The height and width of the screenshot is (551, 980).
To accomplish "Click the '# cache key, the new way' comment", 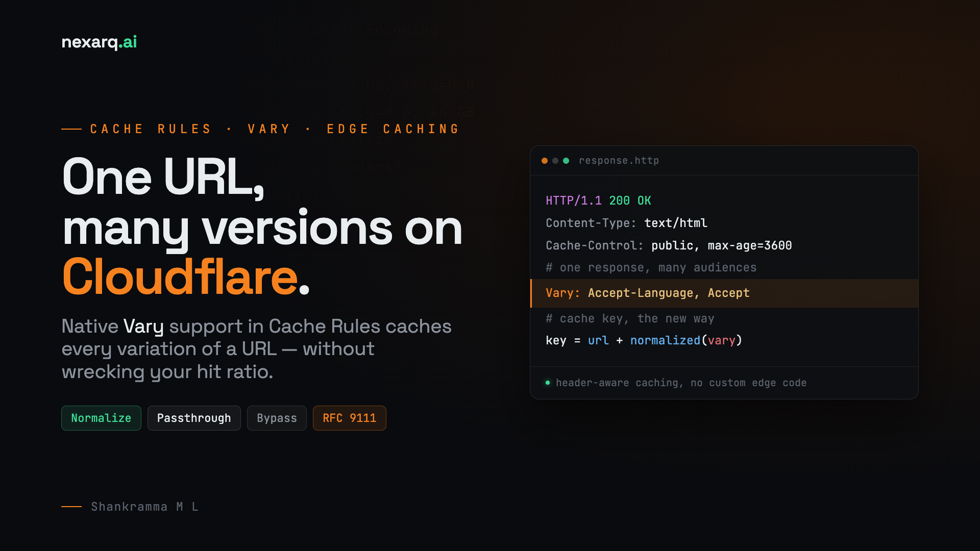I will [x=630, y=318].
